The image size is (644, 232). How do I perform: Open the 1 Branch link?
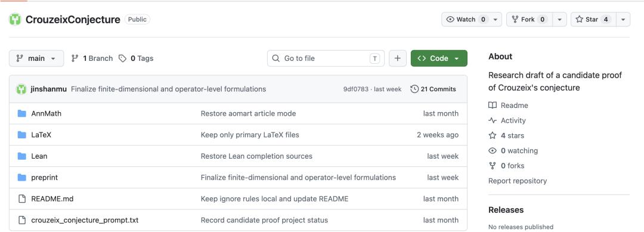pyautogui.click(x=92, y=58)
